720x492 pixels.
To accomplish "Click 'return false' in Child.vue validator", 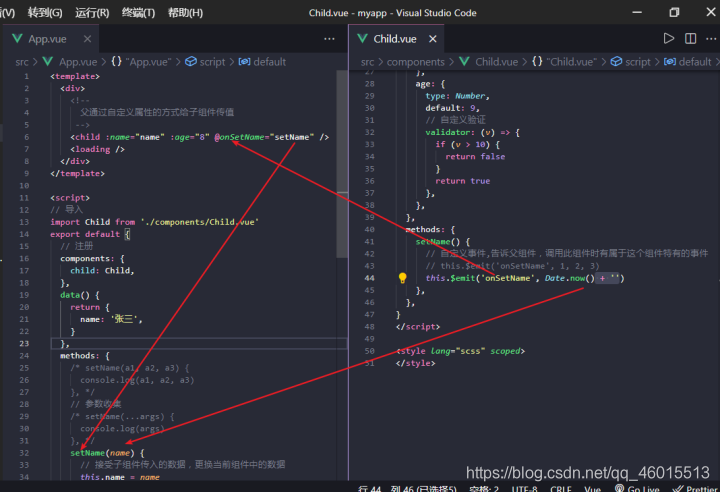I will coord(475,157).
